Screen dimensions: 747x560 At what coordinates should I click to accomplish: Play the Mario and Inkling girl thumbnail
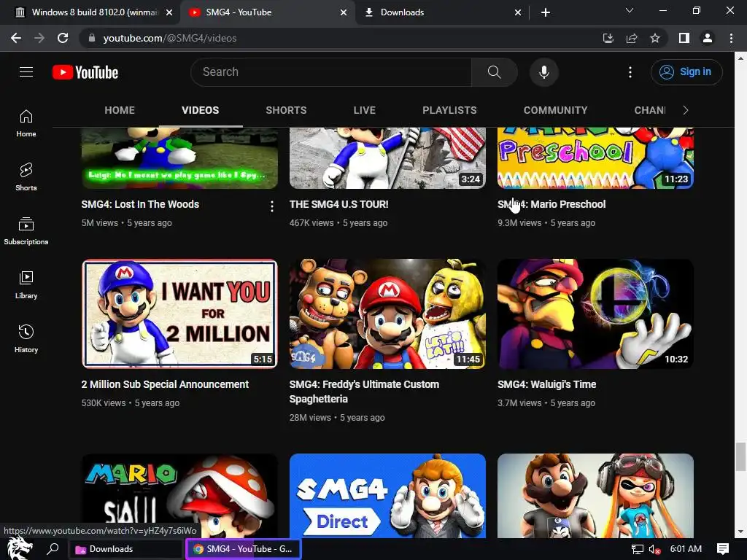tap(595, 496)
